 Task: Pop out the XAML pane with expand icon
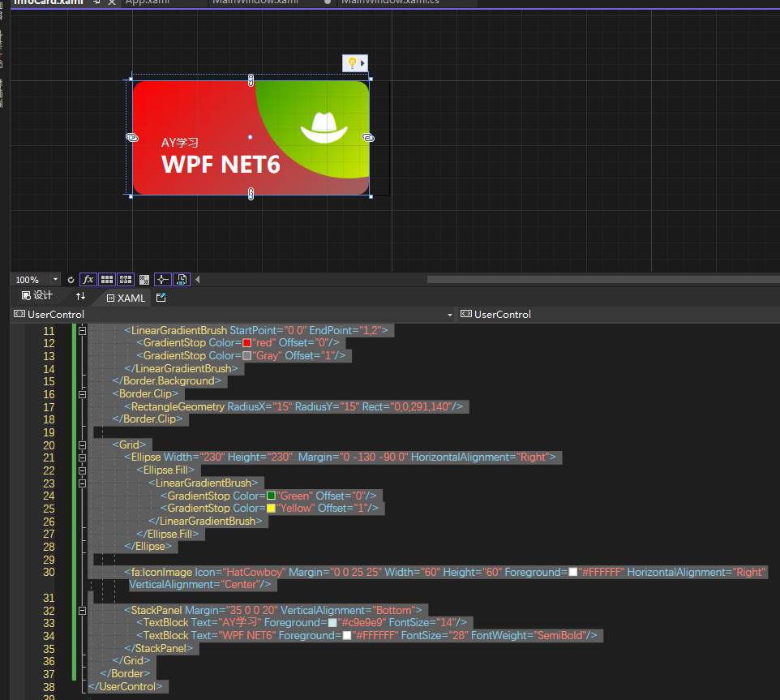point(160,298)
